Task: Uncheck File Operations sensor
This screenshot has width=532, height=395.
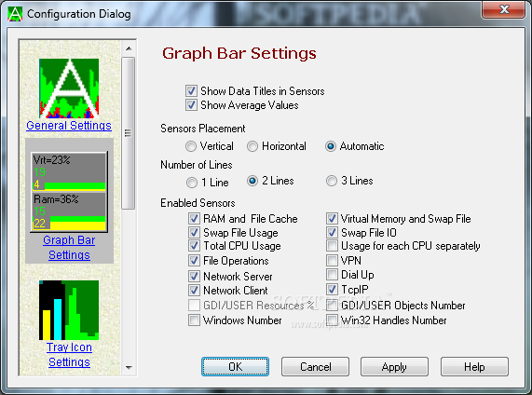Action: (x=194, y=261)
